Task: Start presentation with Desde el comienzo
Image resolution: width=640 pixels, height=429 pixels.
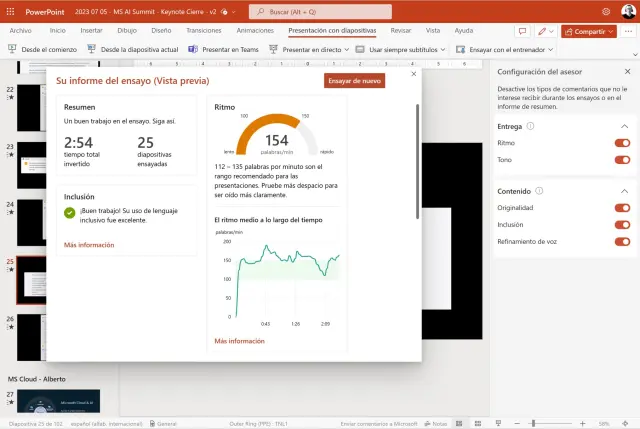Action: pyautogui.click(x=41, y=49)
